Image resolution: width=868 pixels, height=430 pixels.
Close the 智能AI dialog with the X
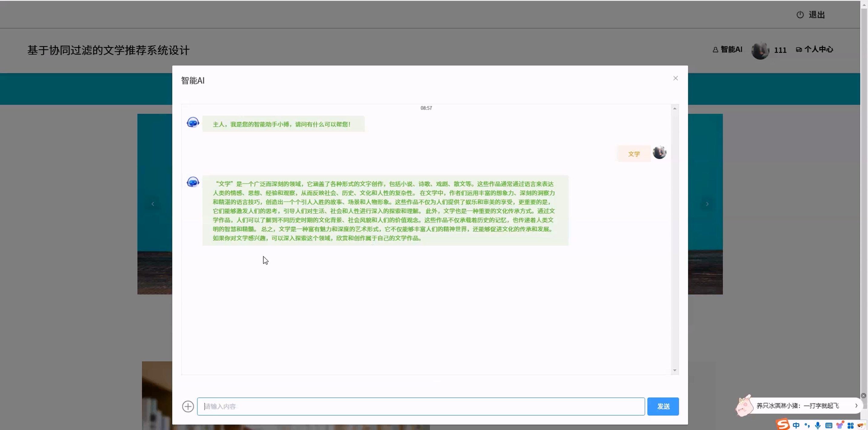[x=675, y=78]
